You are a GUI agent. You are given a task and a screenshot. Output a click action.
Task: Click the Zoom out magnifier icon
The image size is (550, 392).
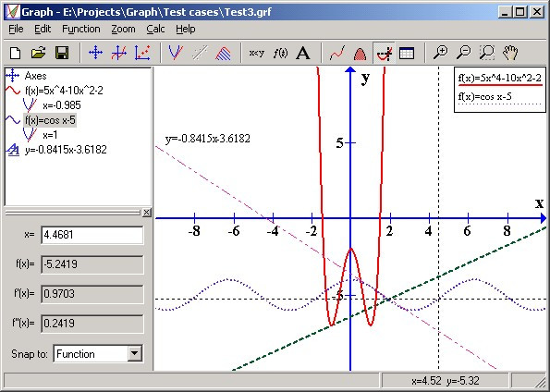click(x=464, y=54)
